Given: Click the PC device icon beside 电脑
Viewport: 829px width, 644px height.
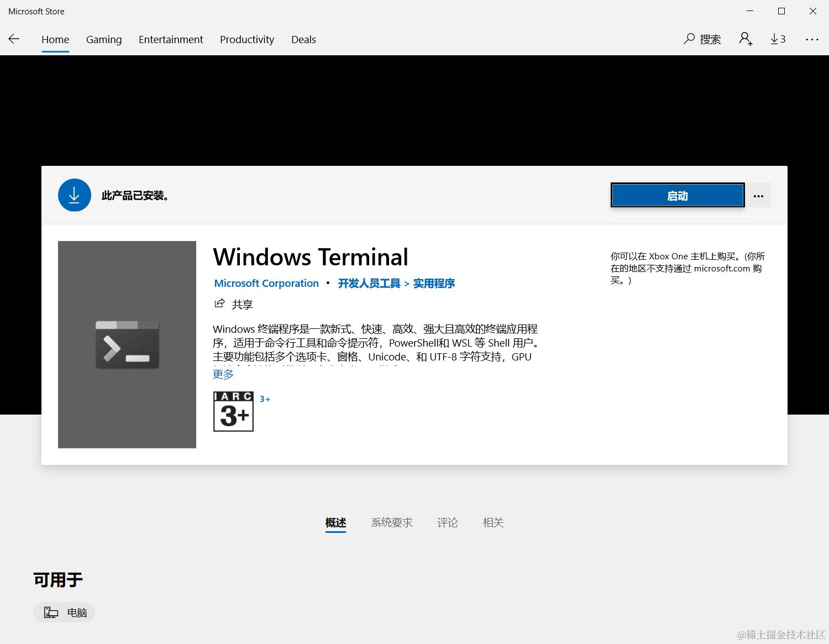Looking at the screenshot, I should [x=51, y=612].
